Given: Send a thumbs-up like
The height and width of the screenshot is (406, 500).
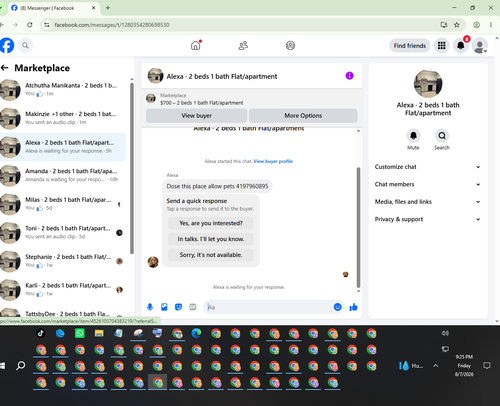Looking at the screenshot, I should pyautogui.click(x=353, y=307).
